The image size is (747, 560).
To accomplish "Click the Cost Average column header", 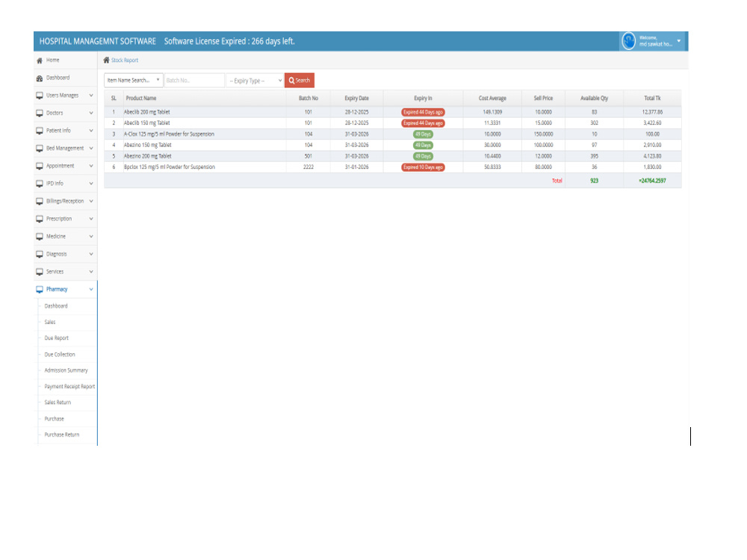I will tap(492, 99).
